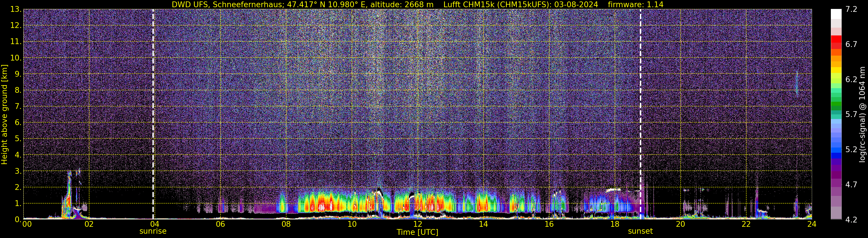The height and width of the screenshot is (238, 868).
Task: Click the x-axis tick label '08'
Action: 286,224
